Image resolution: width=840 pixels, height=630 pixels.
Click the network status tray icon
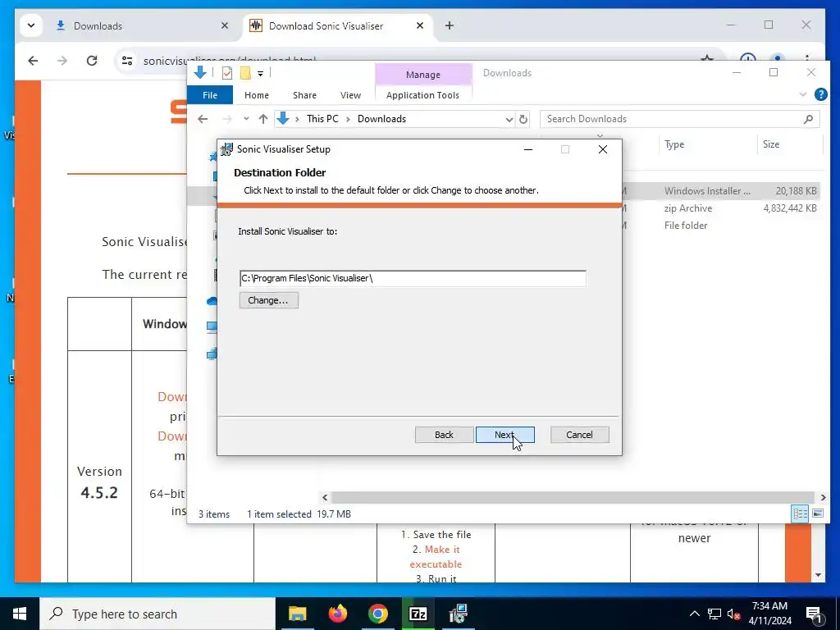click(x=714, y=614)
